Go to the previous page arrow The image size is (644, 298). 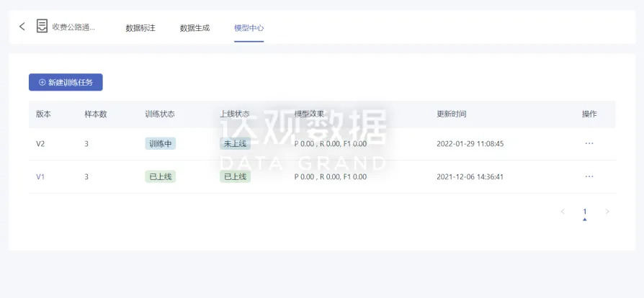coord(563,212)
